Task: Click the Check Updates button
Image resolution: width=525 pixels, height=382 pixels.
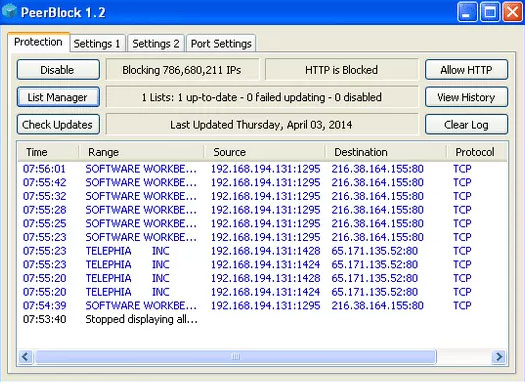Action: 58,125
